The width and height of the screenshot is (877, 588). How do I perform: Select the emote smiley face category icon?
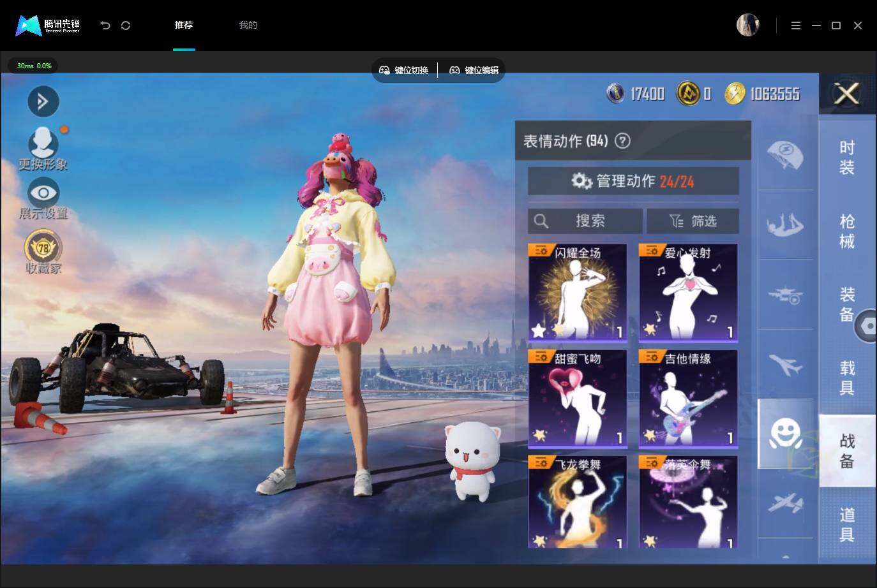click(x=786, y=434)
